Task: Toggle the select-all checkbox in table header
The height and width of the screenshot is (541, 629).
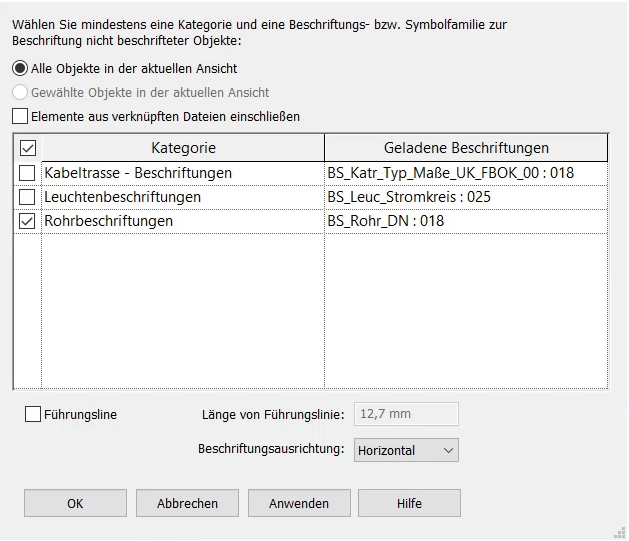Action: coord(27,148)
